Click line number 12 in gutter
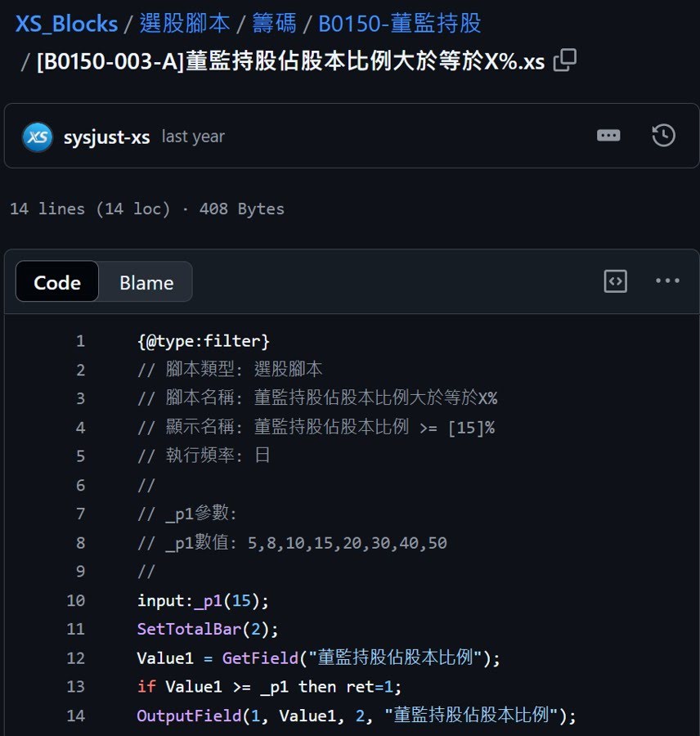Viewport: 700px width, 736px height. [x=76, y=657]
